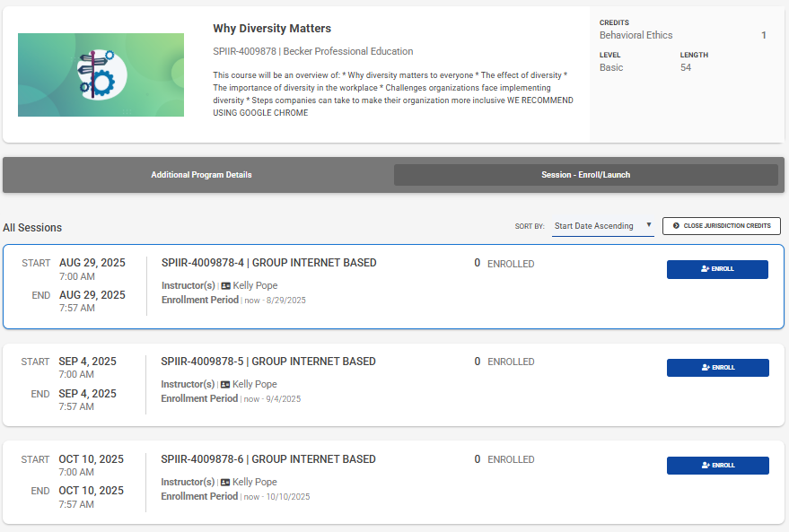Enroll in the Sep 4, 2025 session
Image resolution: width=789 pixels, height=532 pixels.
point(717,368)
